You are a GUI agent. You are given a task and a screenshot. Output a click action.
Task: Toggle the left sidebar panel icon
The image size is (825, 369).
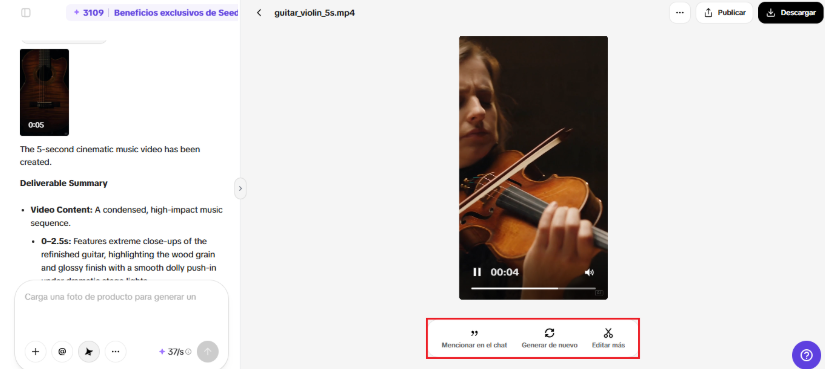(x=26, y=13)
